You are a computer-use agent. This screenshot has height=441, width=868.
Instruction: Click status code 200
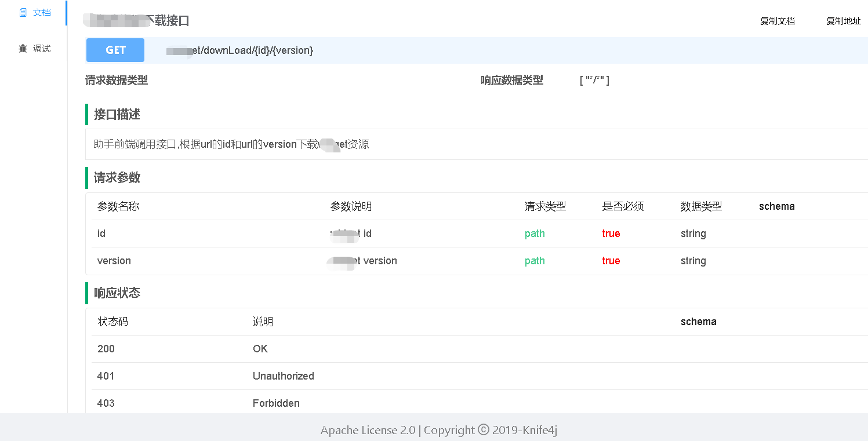[x=106, y=349]
